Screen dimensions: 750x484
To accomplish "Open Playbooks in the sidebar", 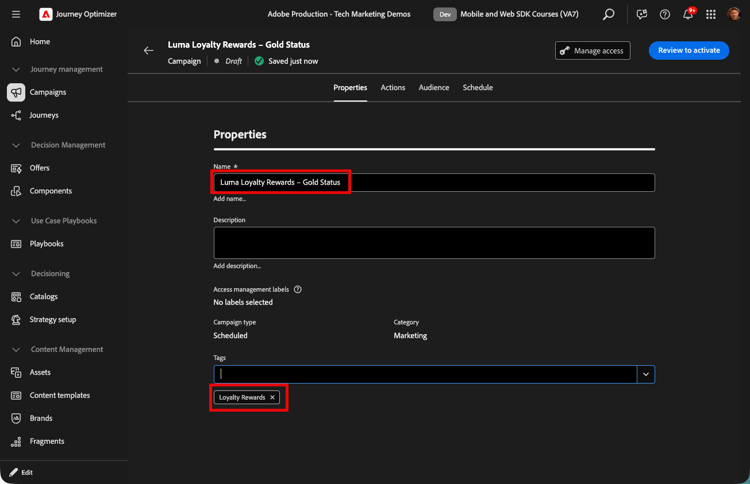I will point(46,244).
